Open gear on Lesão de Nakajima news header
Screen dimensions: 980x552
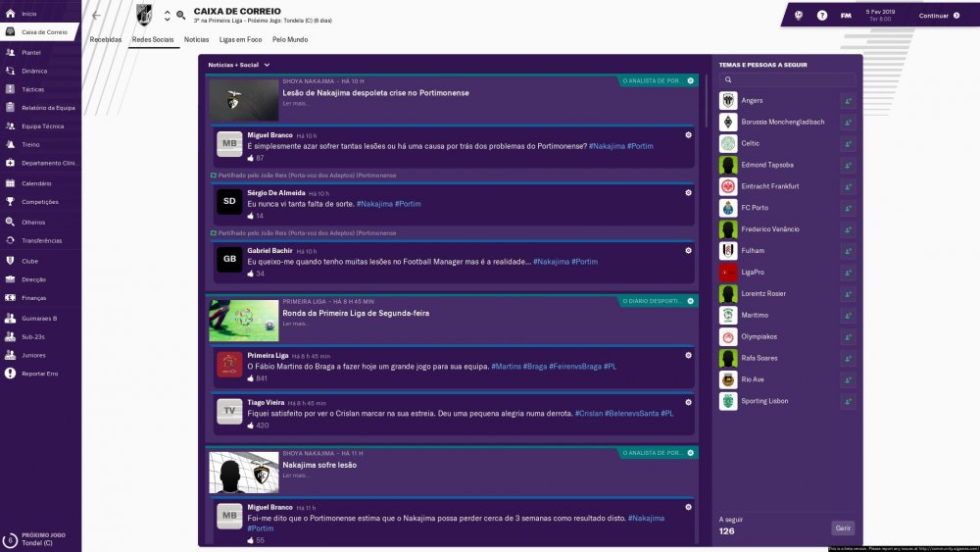click(691, 80)
